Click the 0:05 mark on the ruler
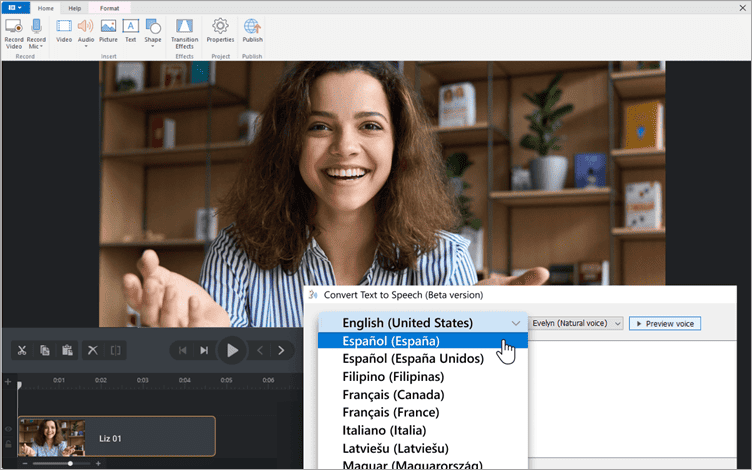The width and height of the screenshot is (752, 470). coord(226,380)
